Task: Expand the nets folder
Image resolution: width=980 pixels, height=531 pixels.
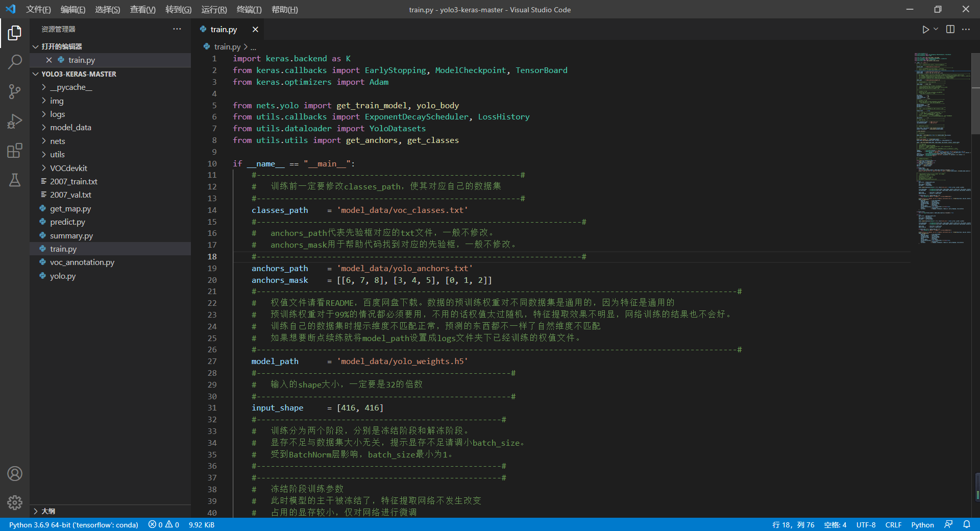Action: pos(110,141)
